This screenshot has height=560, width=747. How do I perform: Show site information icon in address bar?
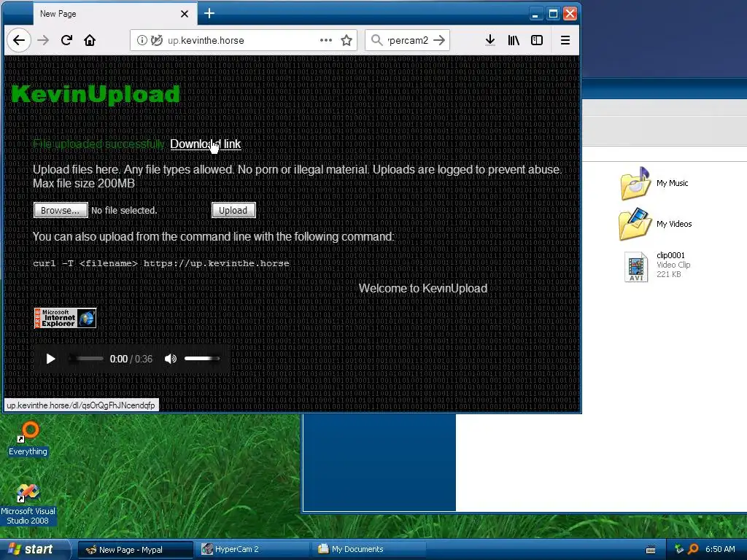click(x=142, y=41)
